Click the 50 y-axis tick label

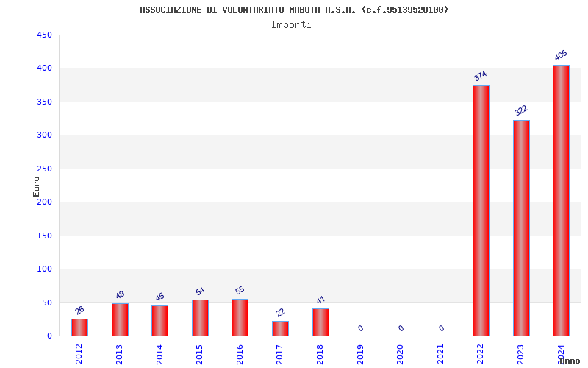47,302
